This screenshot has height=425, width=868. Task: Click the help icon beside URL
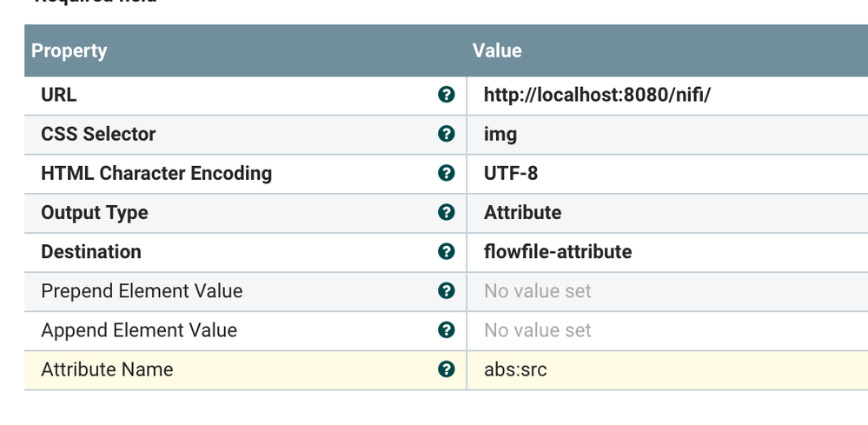[447, 95]
